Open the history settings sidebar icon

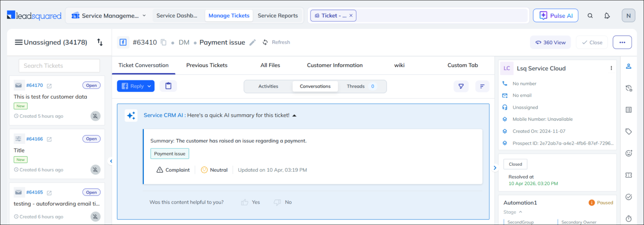coord(629,88)
